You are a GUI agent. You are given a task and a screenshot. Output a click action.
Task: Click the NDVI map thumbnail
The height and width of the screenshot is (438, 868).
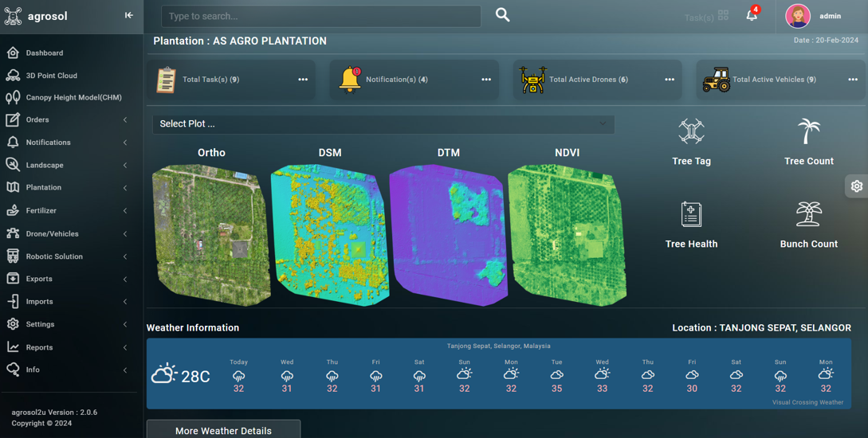(x=567, y=234)
